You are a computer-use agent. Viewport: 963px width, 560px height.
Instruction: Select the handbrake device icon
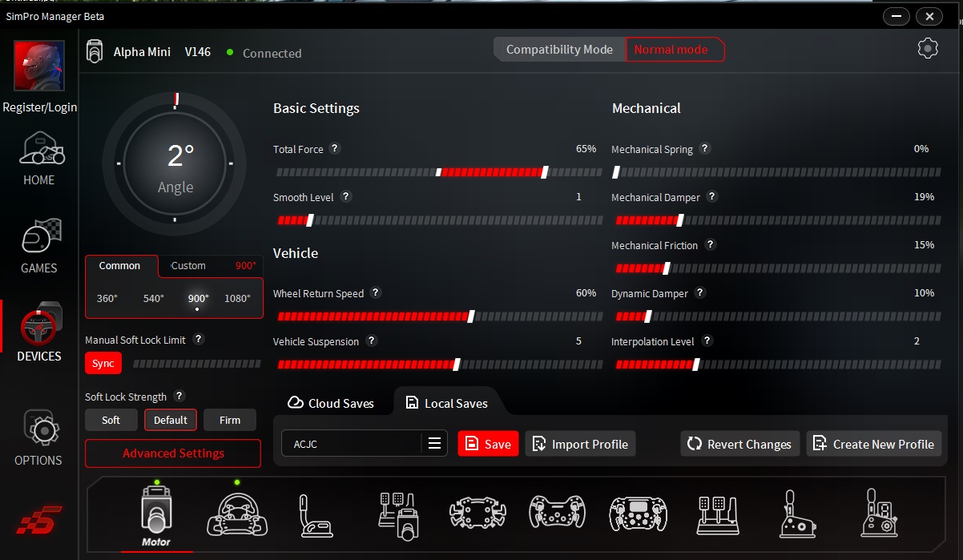316,515
